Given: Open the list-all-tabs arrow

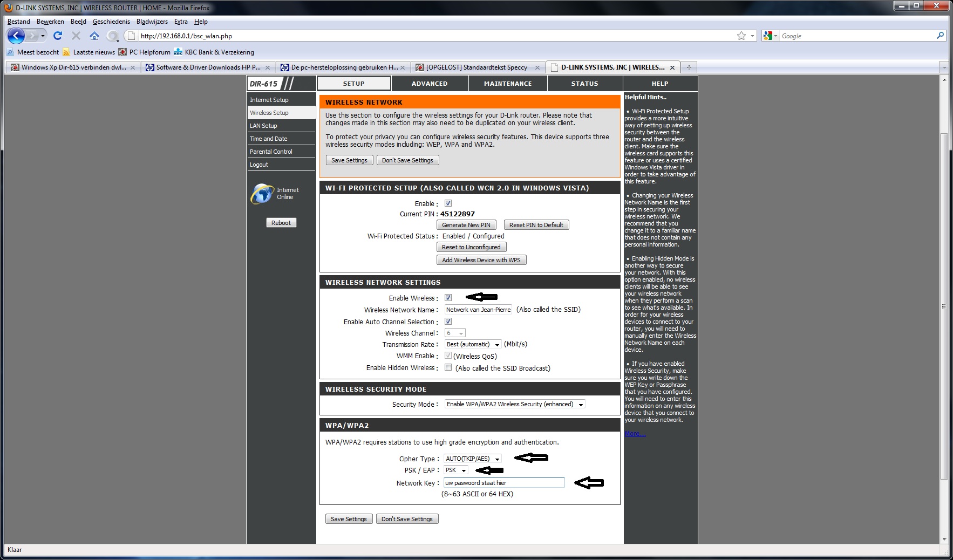Looking at the screenshot, I should point(944,67).
